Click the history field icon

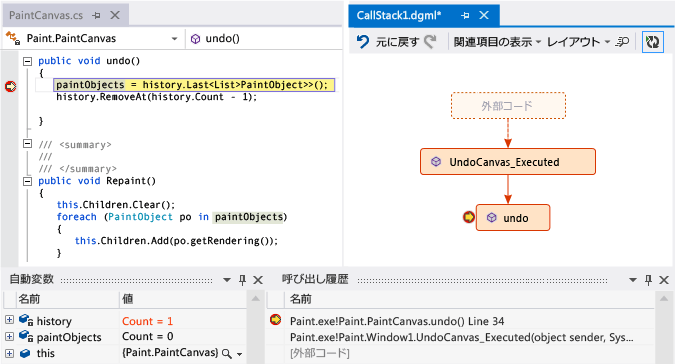click(x=26, y=320)
